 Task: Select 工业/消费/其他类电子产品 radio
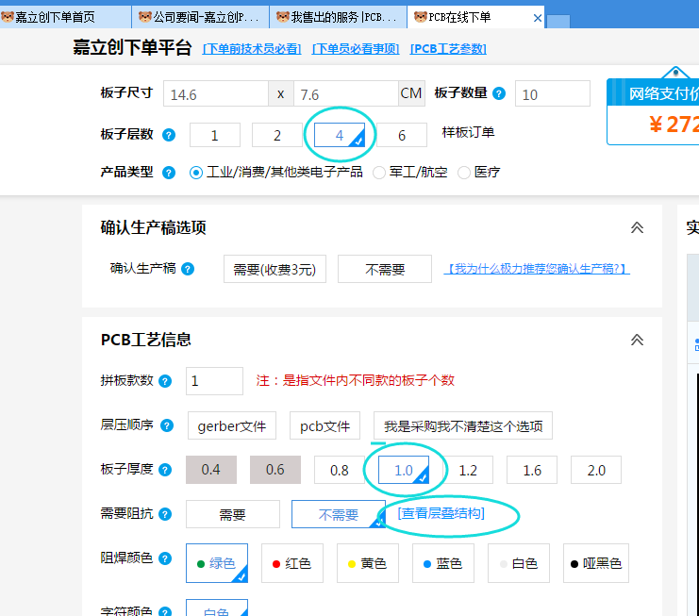point(195,173)
